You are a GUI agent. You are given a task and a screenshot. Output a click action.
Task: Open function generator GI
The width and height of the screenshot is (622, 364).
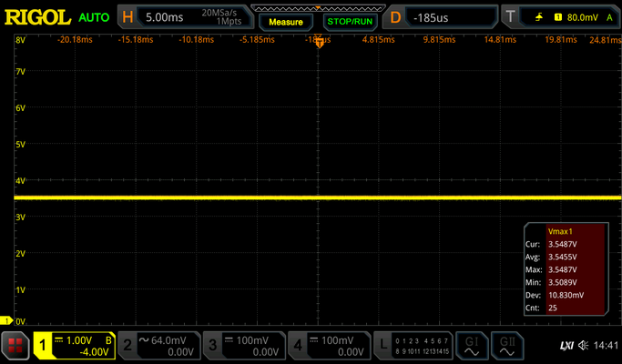coord(471,346)
